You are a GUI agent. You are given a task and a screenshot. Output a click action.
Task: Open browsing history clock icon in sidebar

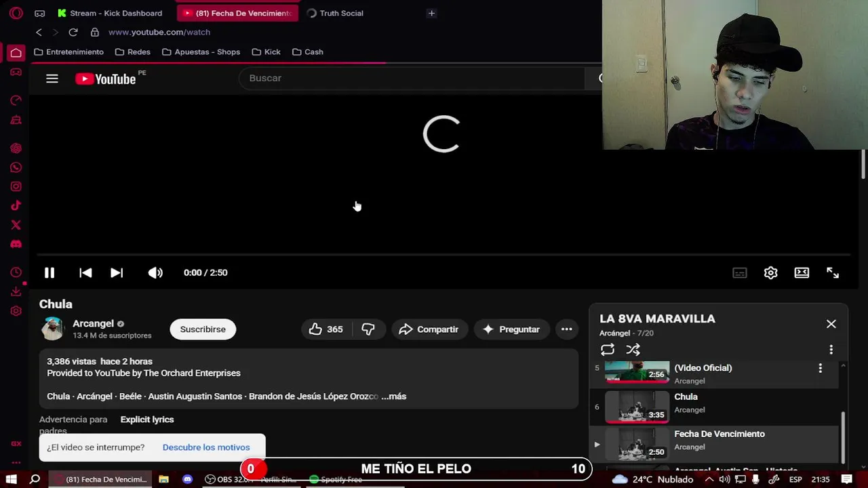click(16, 272)
